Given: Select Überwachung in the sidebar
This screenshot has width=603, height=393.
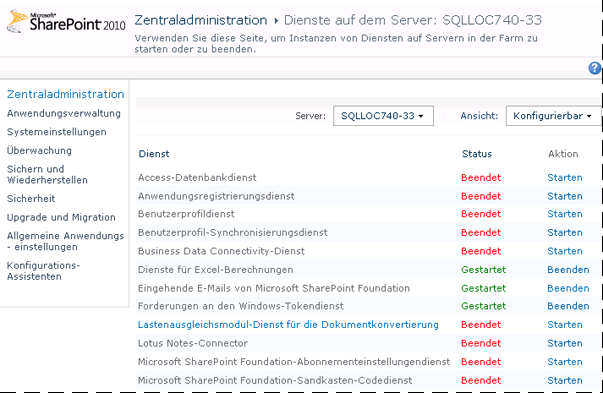Looking at the screenshot, I should 39,150.
